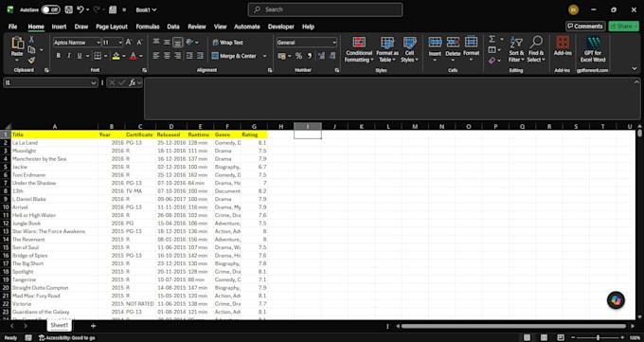
Task: Switch to Page Layout view in status bar
Action: click(x=544, y=337)
